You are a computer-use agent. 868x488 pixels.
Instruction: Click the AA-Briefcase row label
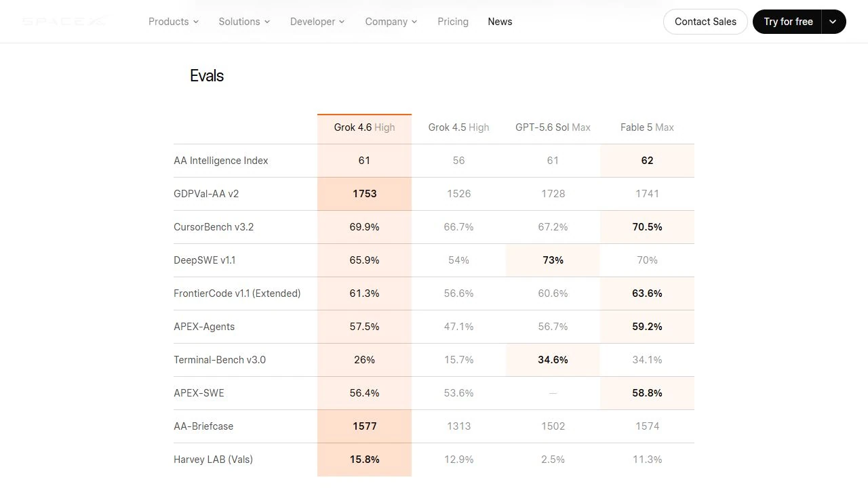[x=203, y=426]
